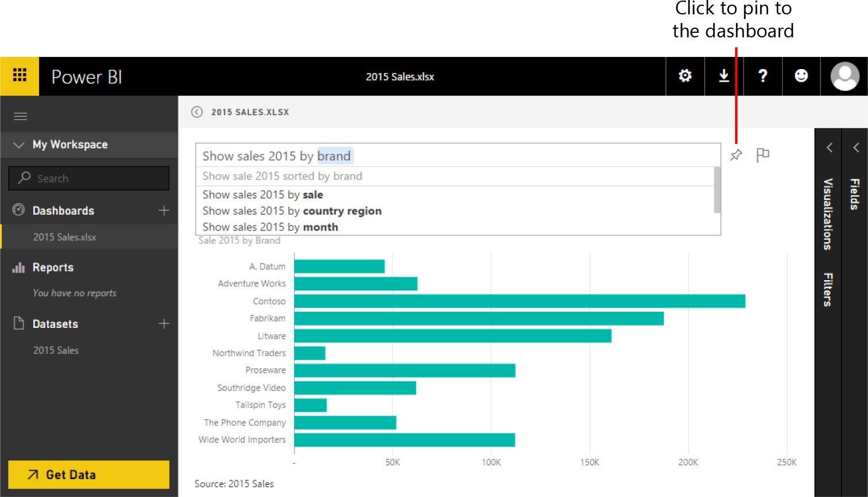Image resolution: width=868 pixels, height=497 pixels.
Task: Click The Phone Company axis label
Action: pos(245,422)
